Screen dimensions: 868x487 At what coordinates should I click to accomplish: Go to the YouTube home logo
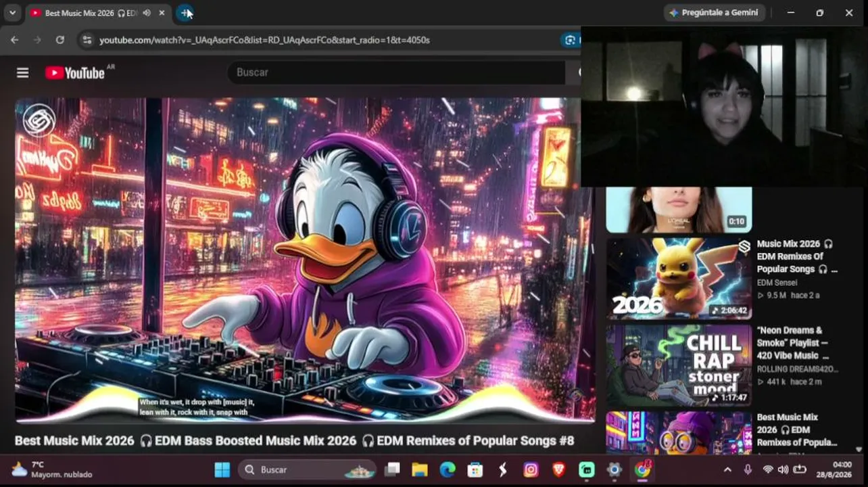point(75,72)
